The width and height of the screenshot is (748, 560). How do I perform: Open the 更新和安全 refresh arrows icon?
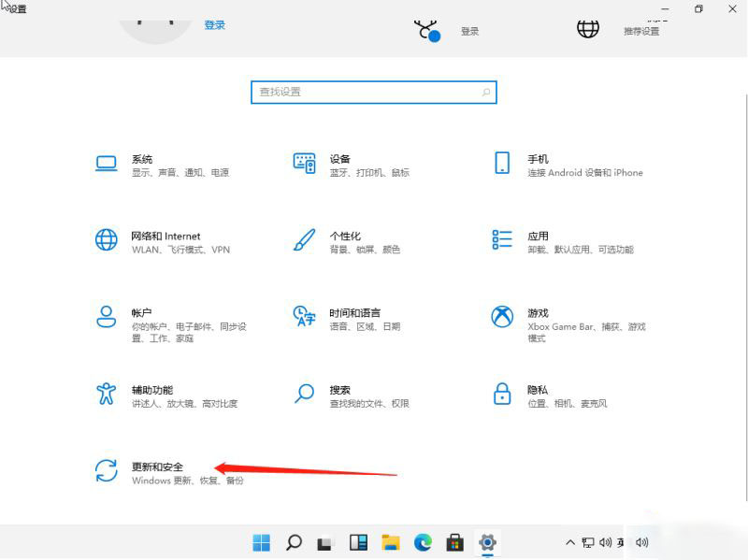click(x=106, y=471)
